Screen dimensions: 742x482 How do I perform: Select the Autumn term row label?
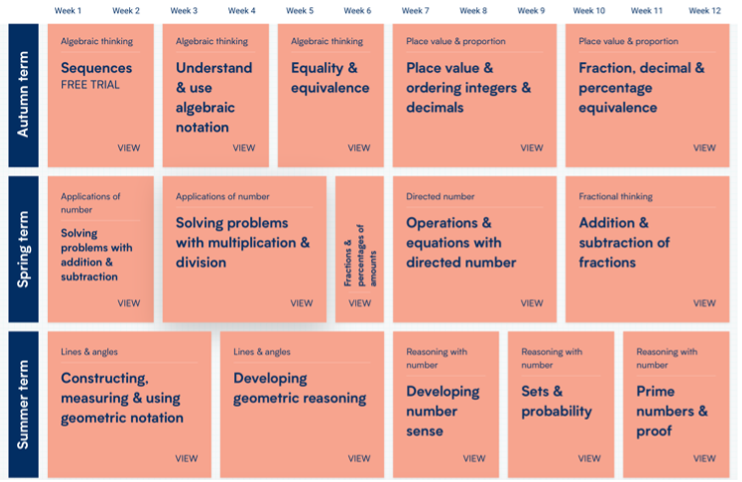tap(23, 95)
